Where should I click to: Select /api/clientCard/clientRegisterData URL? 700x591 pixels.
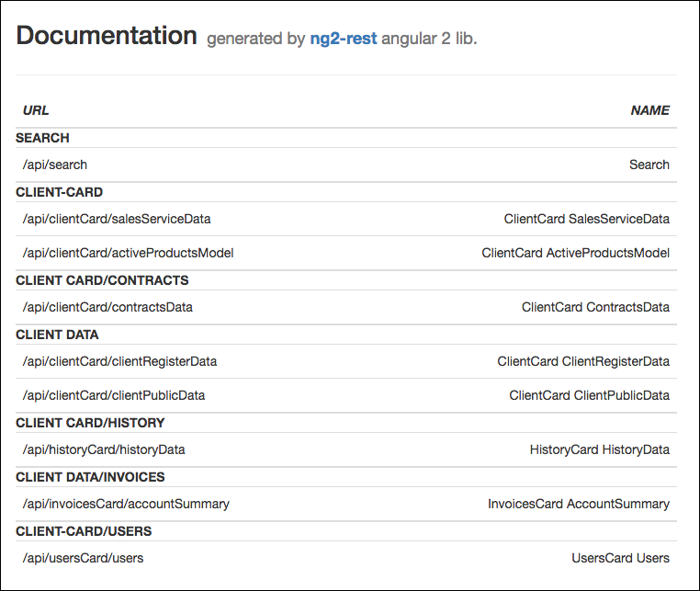click(119, 361)
